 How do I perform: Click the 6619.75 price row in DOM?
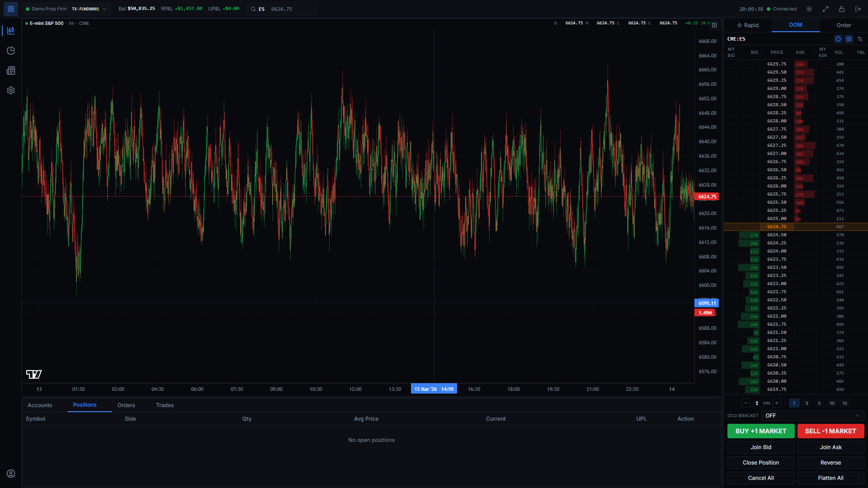796,389
